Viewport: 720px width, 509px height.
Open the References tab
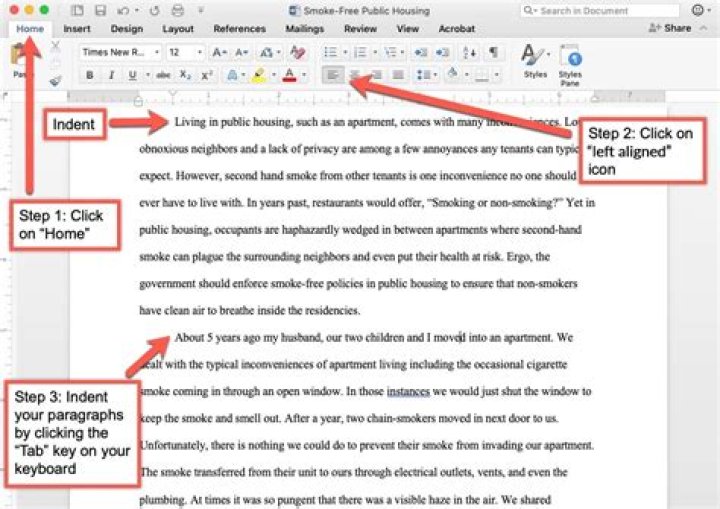coord(239,29)
